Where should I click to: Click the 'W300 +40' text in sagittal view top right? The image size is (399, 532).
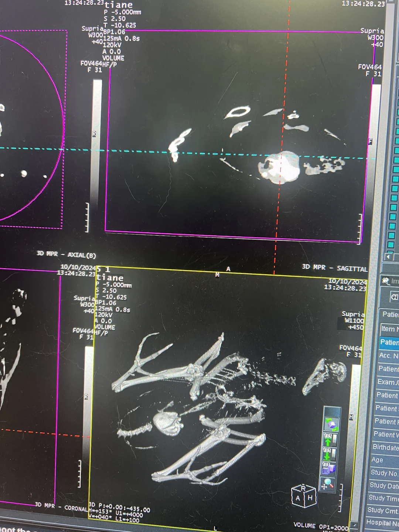click(375, 41)
